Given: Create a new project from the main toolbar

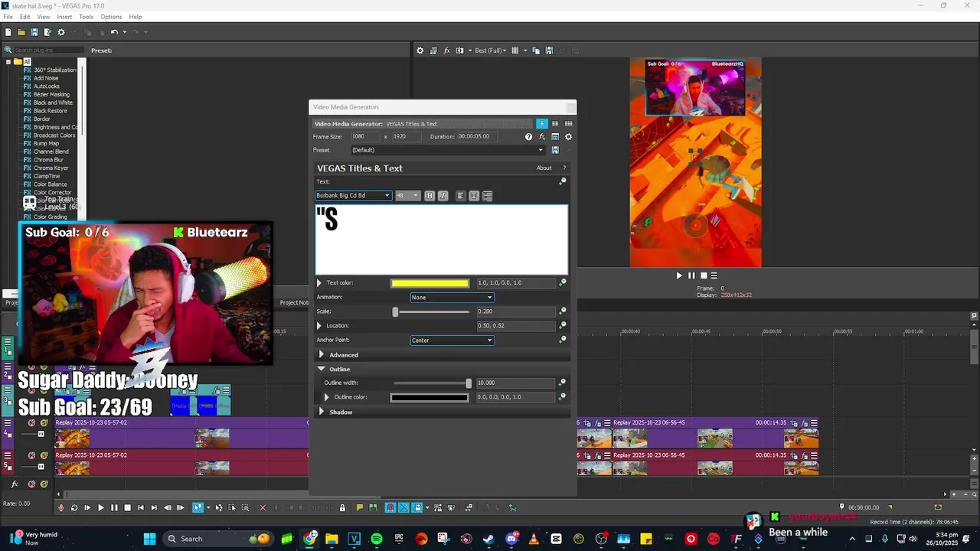Looking at the screenshot, I should (x=8, y=32).
